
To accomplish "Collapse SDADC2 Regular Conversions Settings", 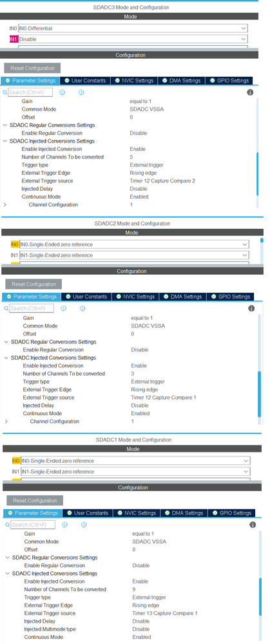I will (6, 342).
